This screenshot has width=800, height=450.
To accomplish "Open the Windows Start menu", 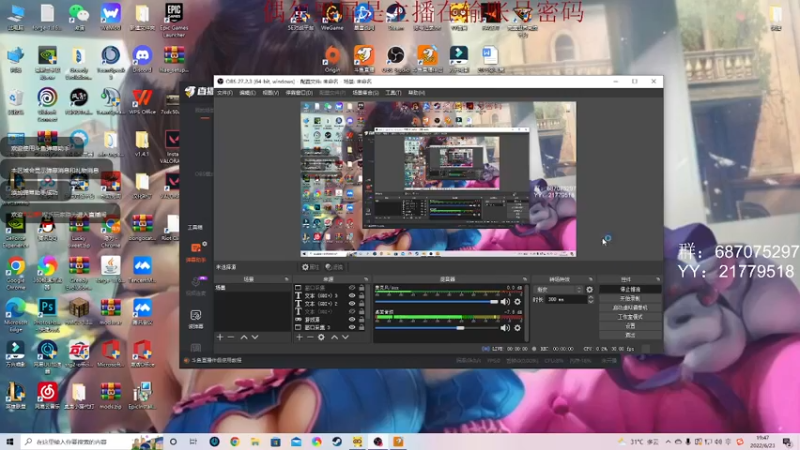I will tap(10, 442).
